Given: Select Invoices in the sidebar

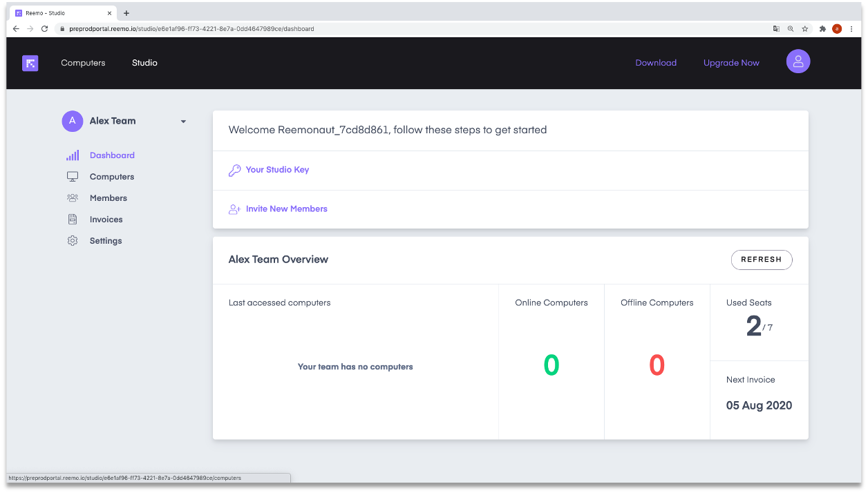Looking at the screenshot, I should click(106, 220).
